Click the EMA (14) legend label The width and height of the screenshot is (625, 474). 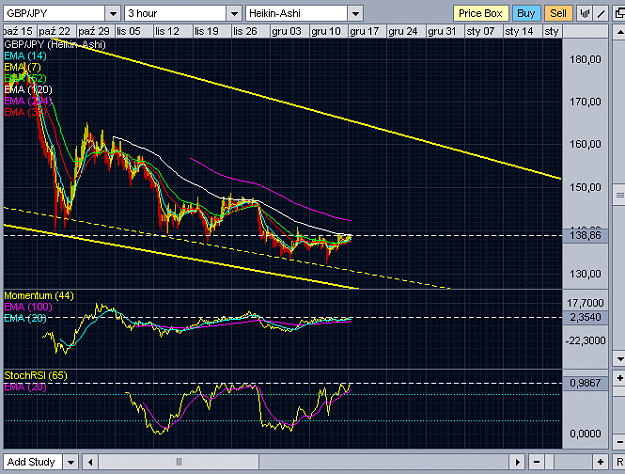25,56
